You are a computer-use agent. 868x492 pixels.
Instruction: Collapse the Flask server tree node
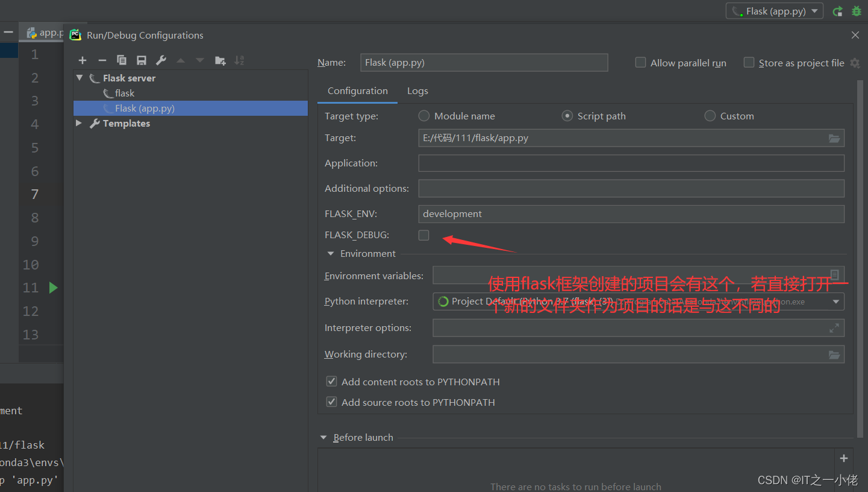(x=80, y=78)
